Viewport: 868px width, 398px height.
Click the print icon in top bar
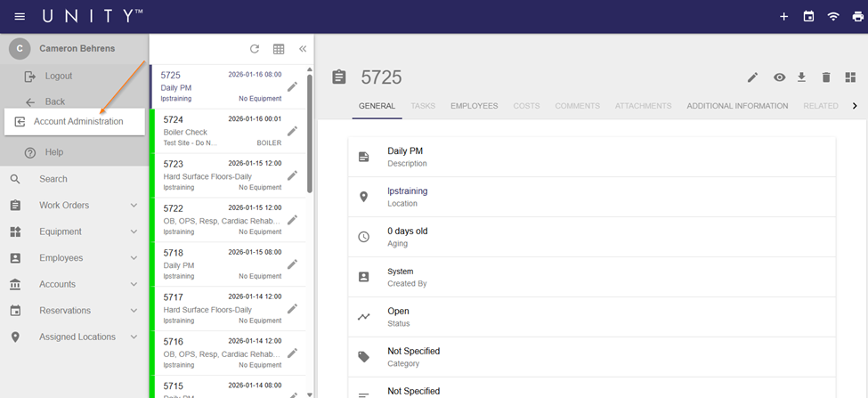point(857,17)
